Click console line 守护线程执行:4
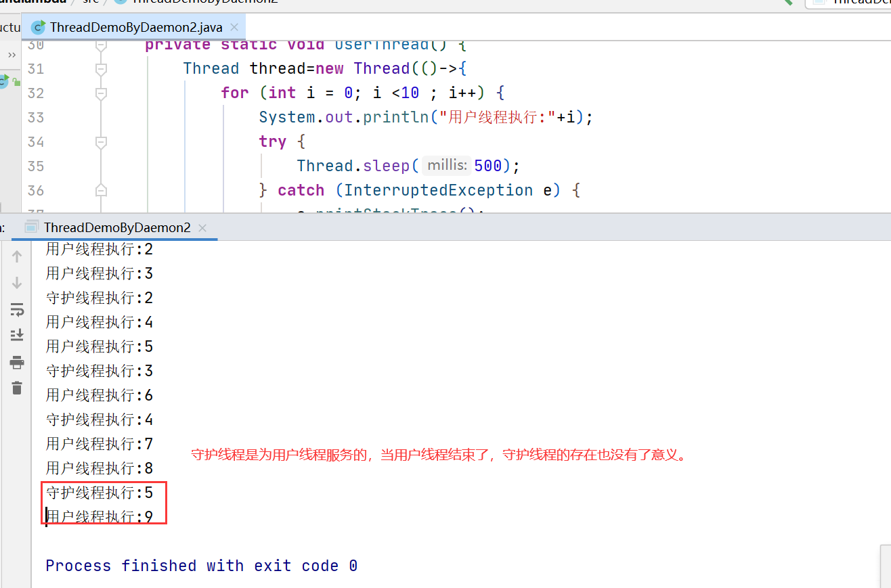This screenshot has width=891, height=588. click(100, 420)
